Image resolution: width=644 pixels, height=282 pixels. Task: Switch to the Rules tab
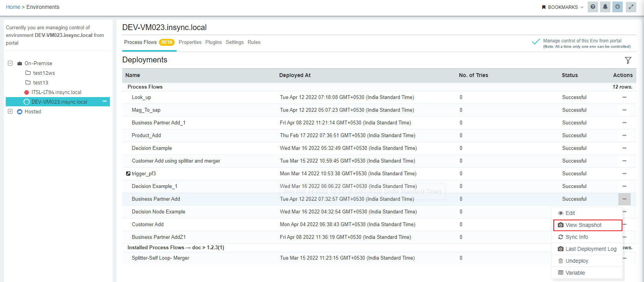[254, 42]
